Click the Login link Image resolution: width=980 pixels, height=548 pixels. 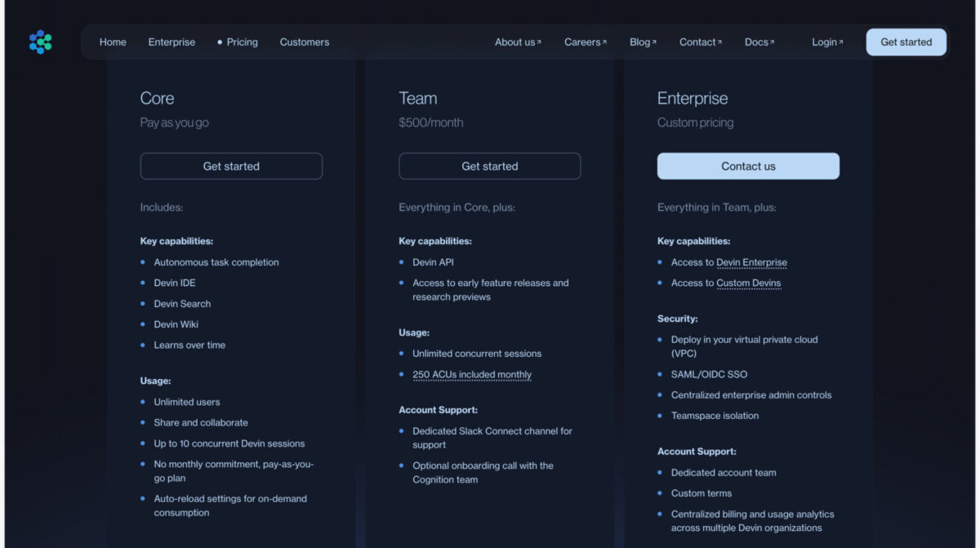[824, 42]
